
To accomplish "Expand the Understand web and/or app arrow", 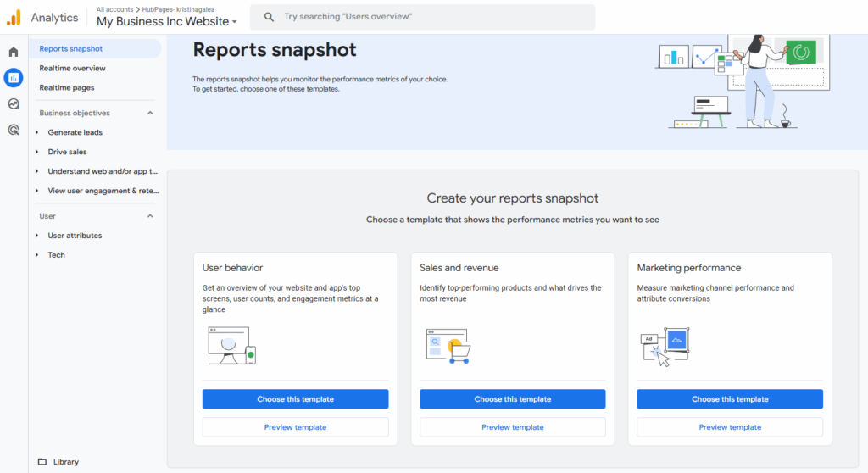I will click(x=37, y=171).
